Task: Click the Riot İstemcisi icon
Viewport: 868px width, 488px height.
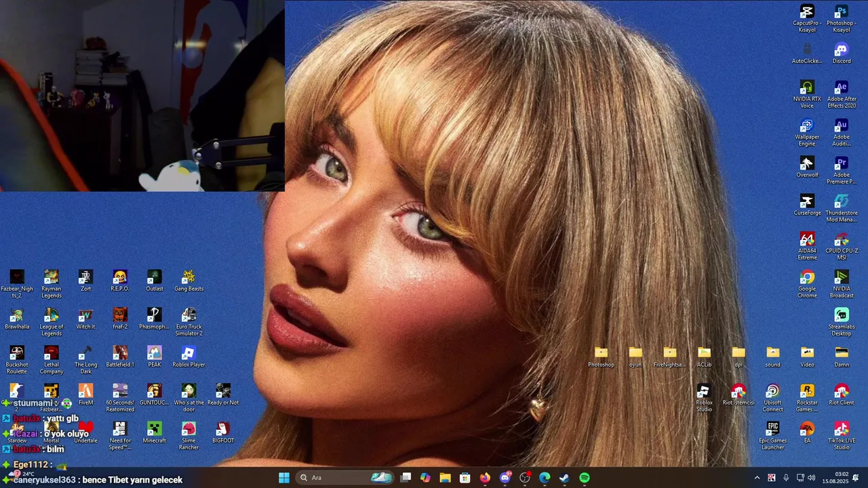Action: coord(738,394)
